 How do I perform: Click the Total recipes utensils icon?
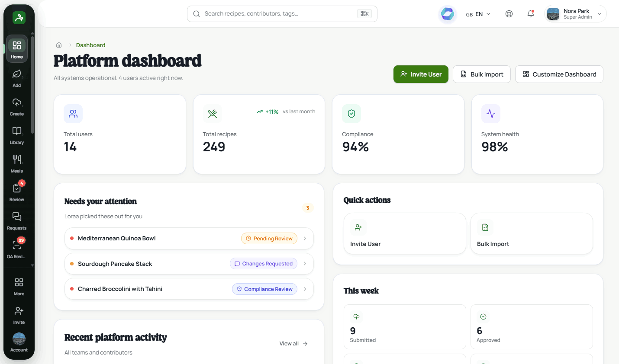tap(213, 114)
